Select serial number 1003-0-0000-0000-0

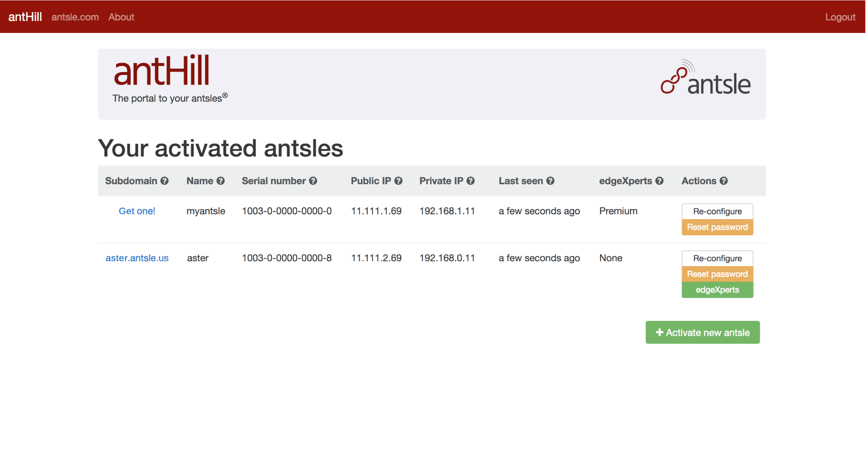[287, 211]
